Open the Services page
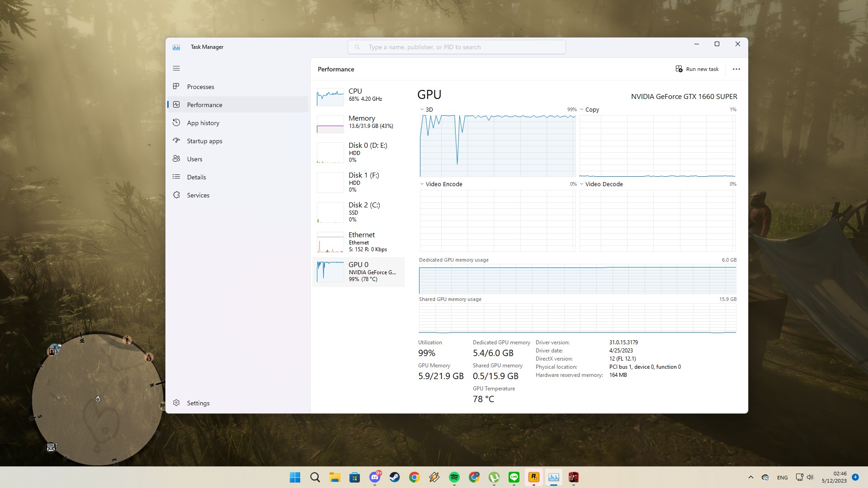Screen dimensions: 868x488 (x=238, y=195)
